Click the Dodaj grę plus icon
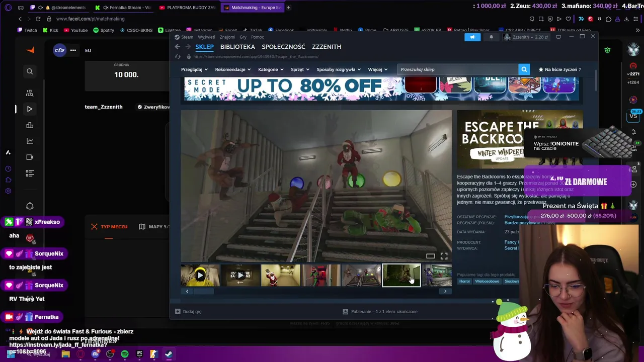The width and height of the screenshot is (644, 362). point(178,311)
